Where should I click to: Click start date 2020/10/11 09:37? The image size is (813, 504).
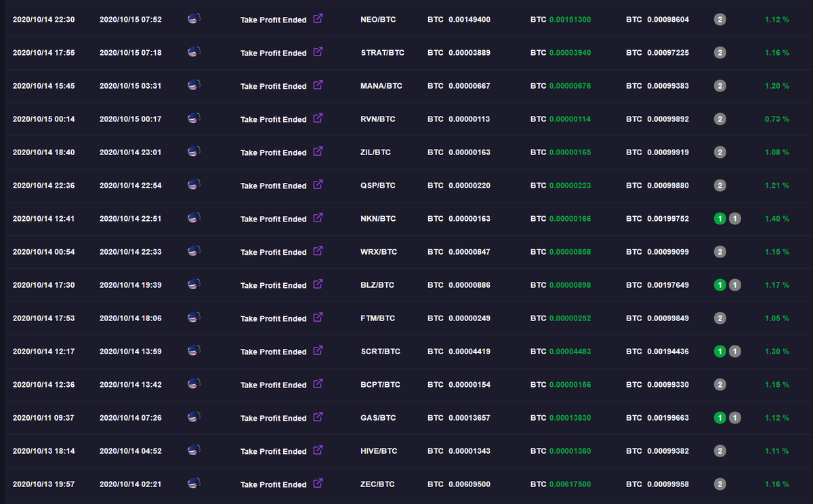click(x=43, y=418)
